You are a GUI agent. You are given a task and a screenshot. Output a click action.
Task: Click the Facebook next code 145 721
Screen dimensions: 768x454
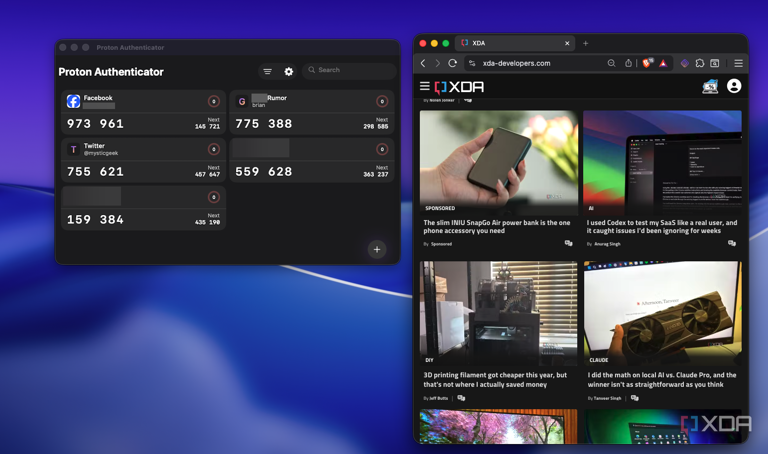click(x=208, y=126)
